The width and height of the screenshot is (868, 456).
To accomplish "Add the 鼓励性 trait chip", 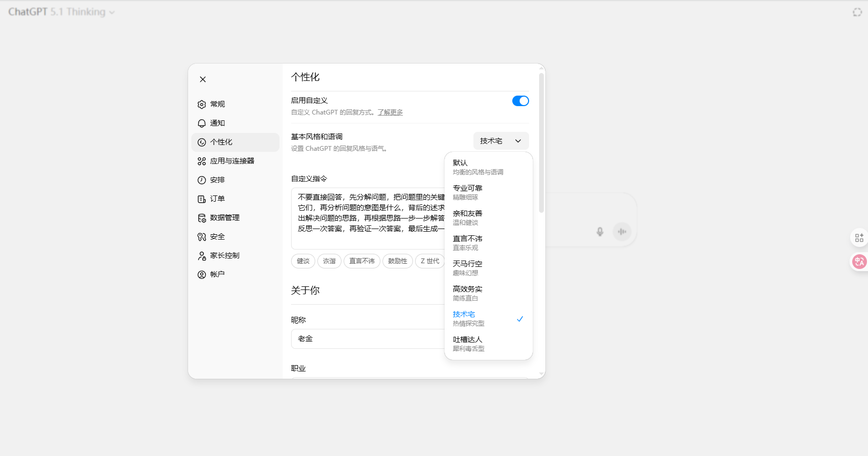I will click(x=398, y=261).
